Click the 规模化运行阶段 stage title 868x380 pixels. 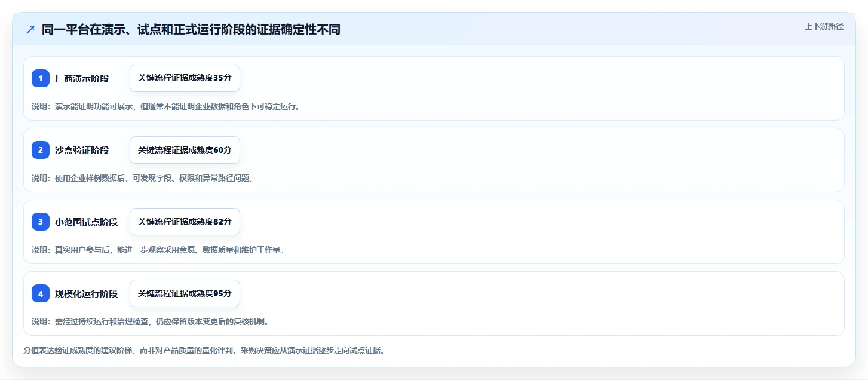coord(87,293)
